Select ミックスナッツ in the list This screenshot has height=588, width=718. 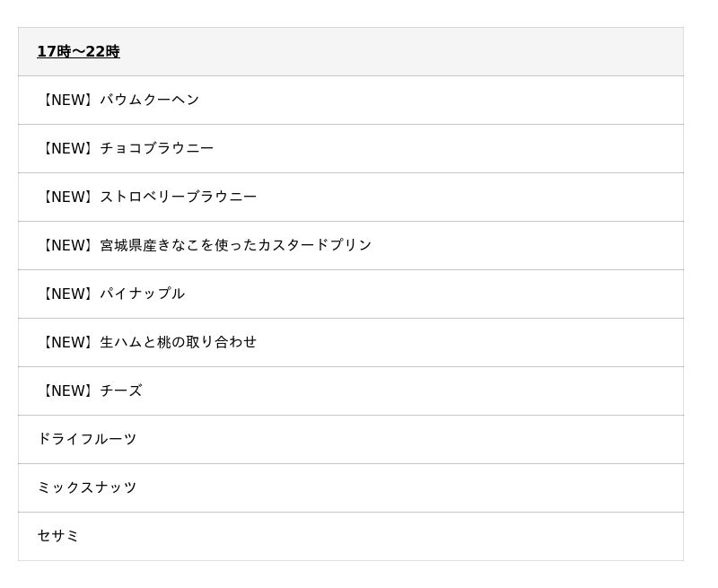pyautogui.click(x=87, y=487)
